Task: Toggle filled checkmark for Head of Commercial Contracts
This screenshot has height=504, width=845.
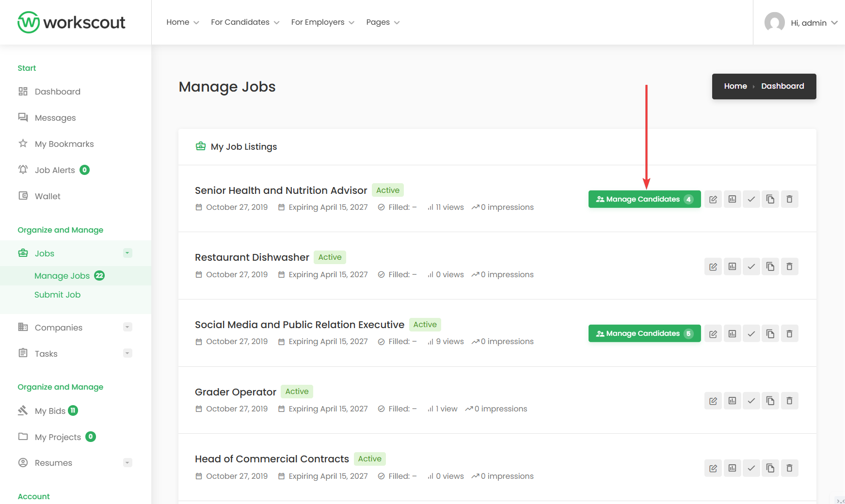Action: point(751,468)
